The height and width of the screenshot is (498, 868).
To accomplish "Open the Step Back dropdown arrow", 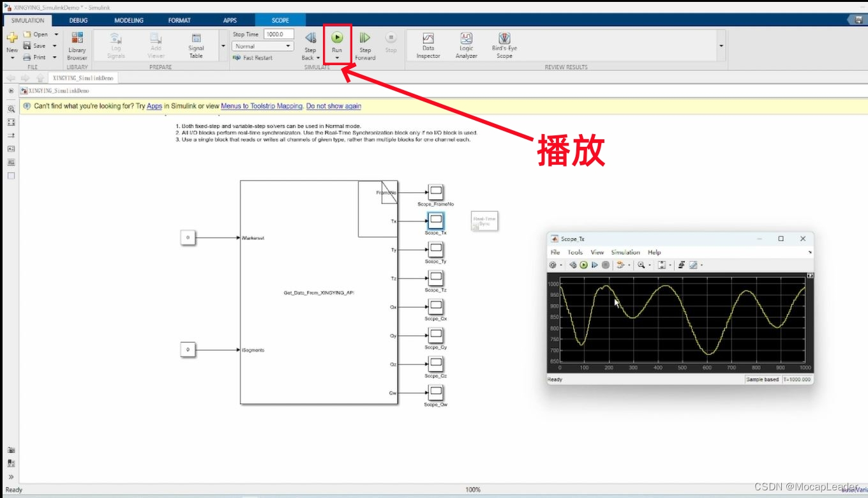I will pyautogui.click(x=318, y=58).
